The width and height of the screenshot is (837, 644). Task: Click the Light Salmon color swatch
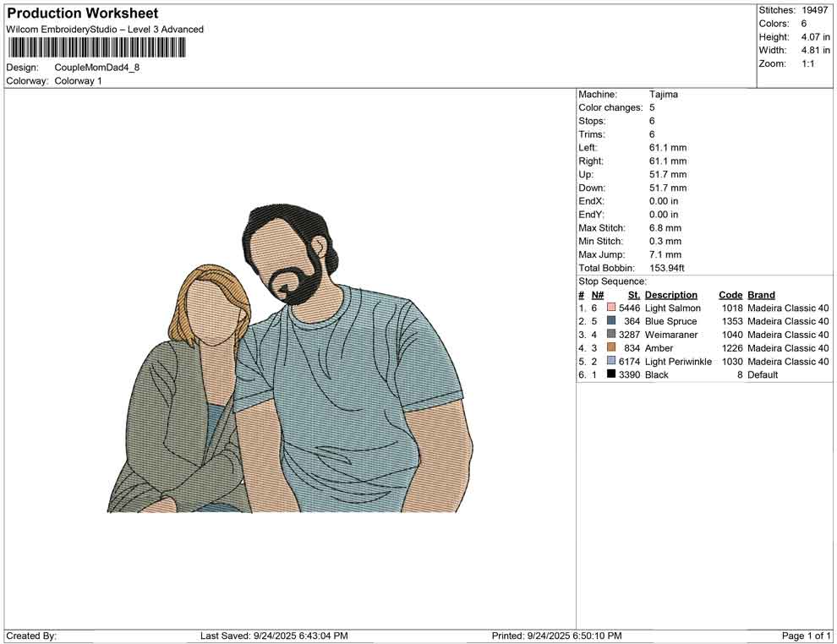(611, 308)
